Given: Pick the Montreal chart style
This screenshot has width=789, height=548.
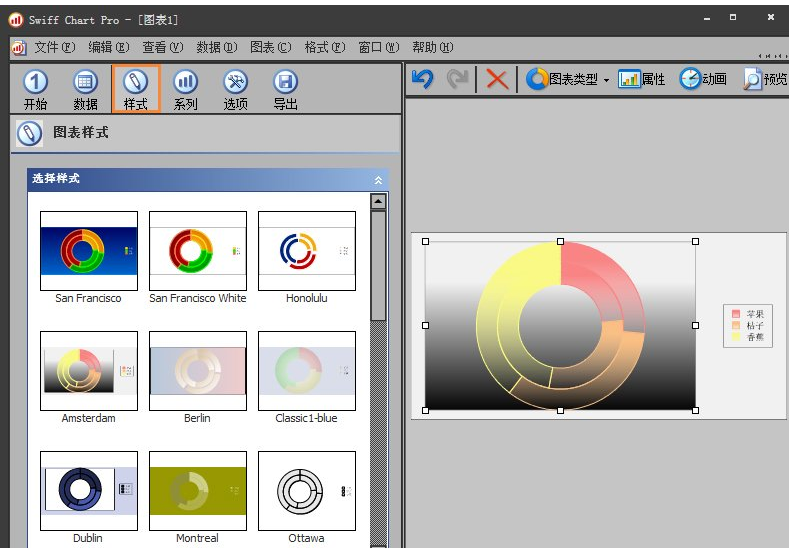Looking at the screenshot, I should (197, 491).
